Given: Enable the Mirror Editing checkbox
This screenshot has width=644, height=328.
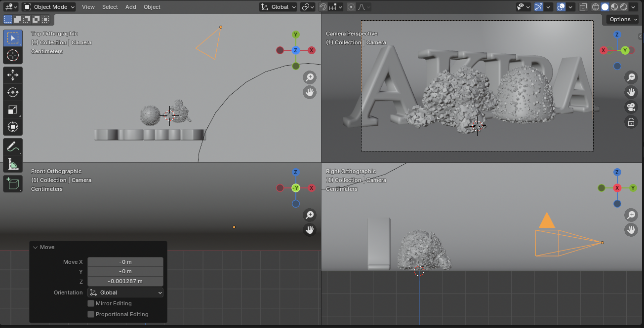Looking at the screenshot, I should [91, 303].
